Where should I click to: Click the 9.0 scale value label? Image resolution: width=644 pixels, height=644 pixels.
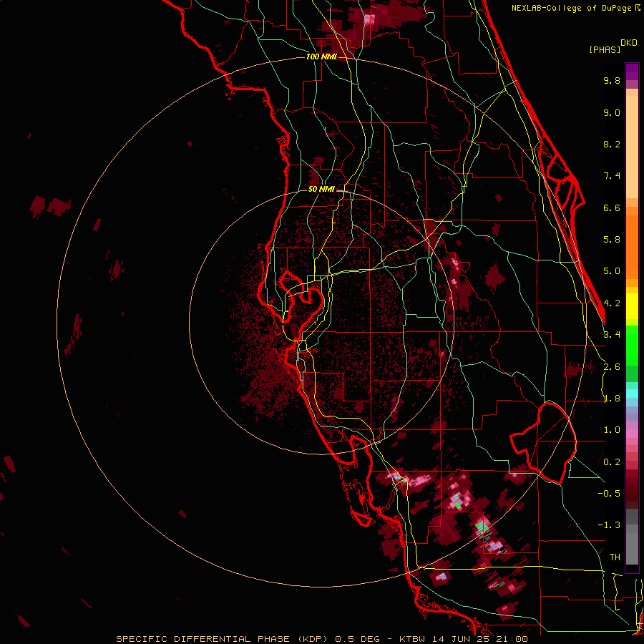(612, 112)
